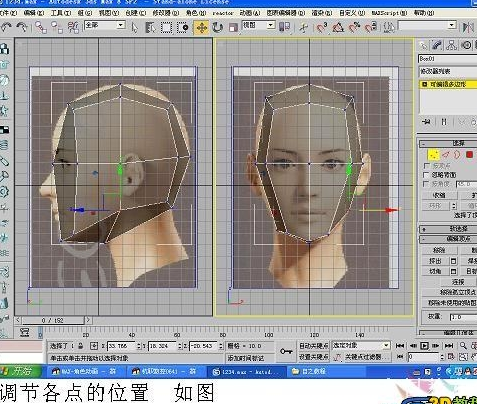Click the Redo arrow in the main toolbar
Image resolution: width=477 pixels, height=404 pixels.
coord(22,27)
